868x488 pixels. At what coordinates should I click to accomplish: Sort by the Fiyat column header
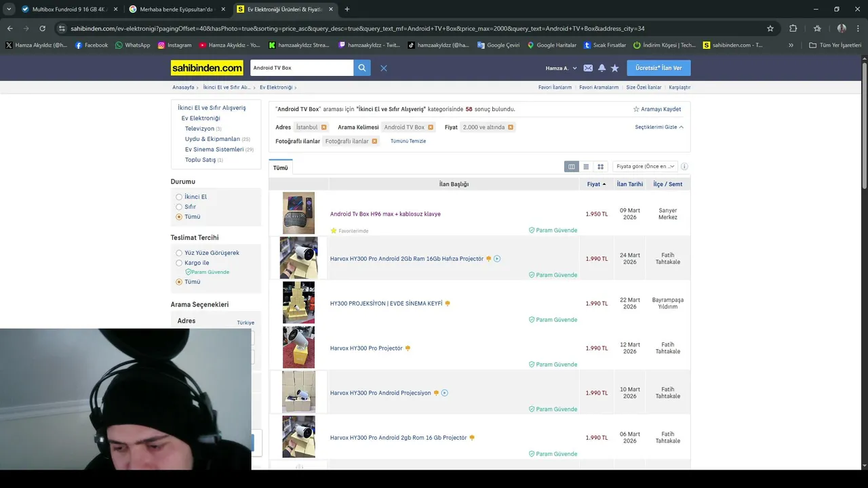[596, 184]
